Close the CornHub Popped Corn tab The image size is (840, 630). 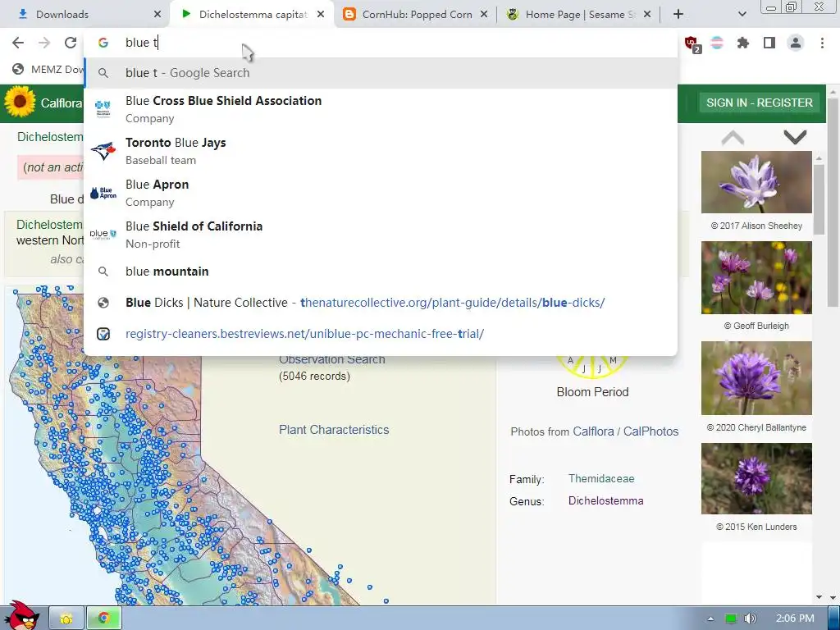pos(484,15)
